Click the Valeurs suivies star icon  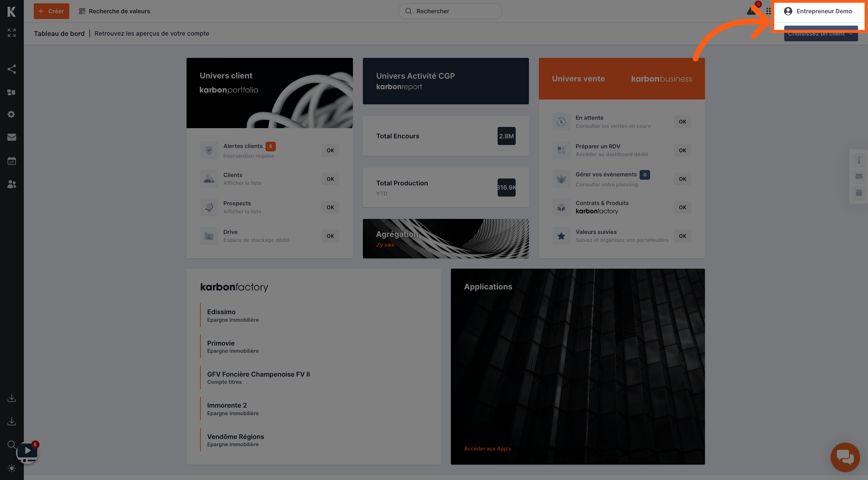(561, 236)
